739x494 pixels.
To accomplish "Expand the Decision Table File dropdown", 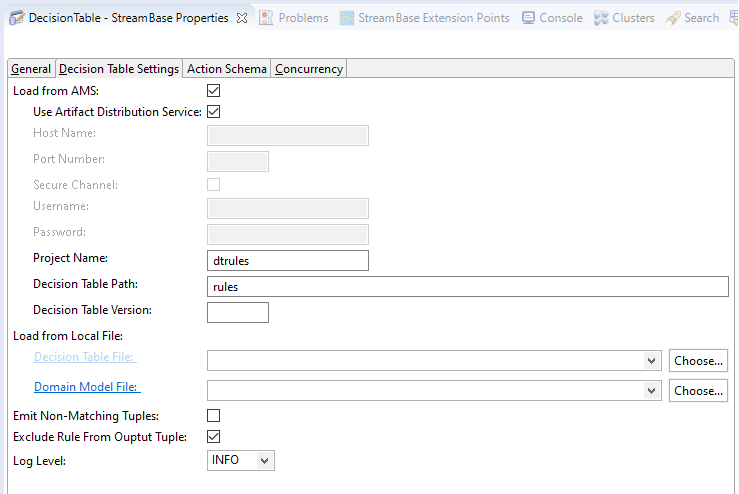I will [x=652, y=361].
